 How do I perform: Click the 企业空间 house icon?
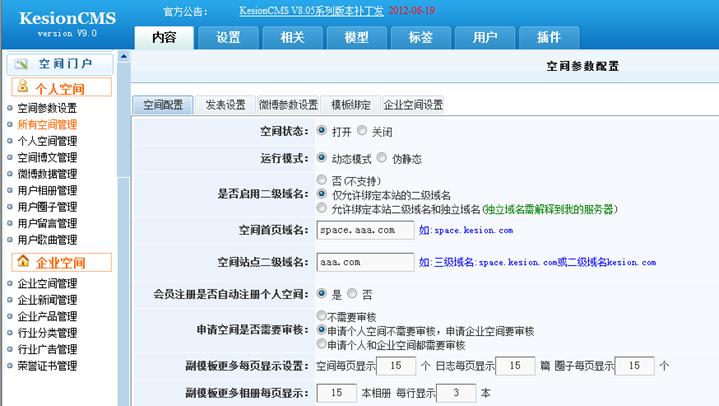[x=23, y=261]
